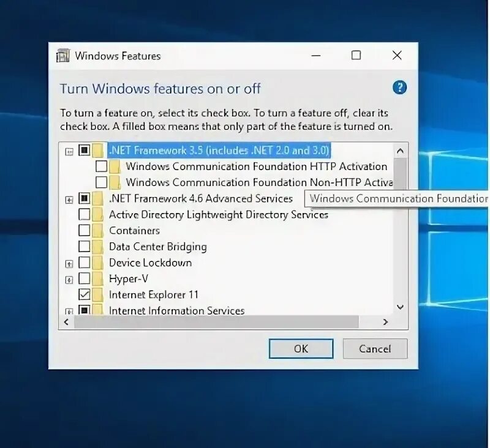The width and height of the screenshot is (490, 448).
Task: Select the Device Lockdown label
Action: pyautogui.click(x=150, y=263)
